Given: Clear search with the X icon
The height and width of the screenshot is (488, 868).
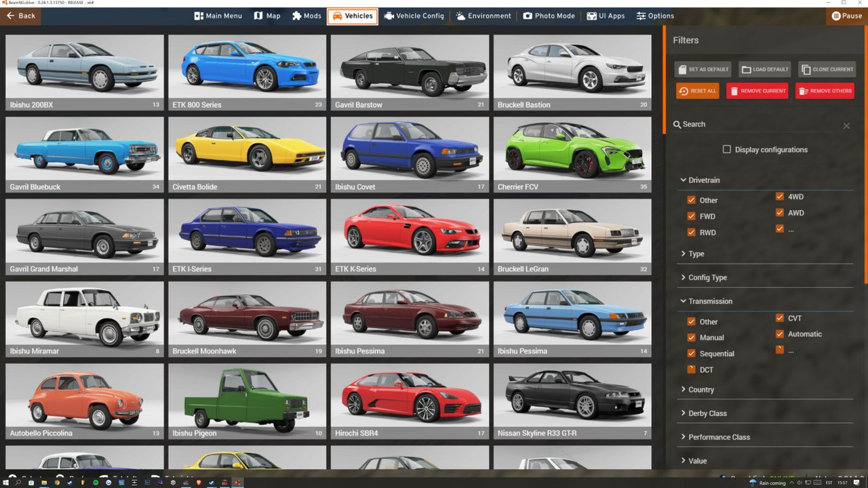Looking at the screenshot, I should [x=846, y=125].
